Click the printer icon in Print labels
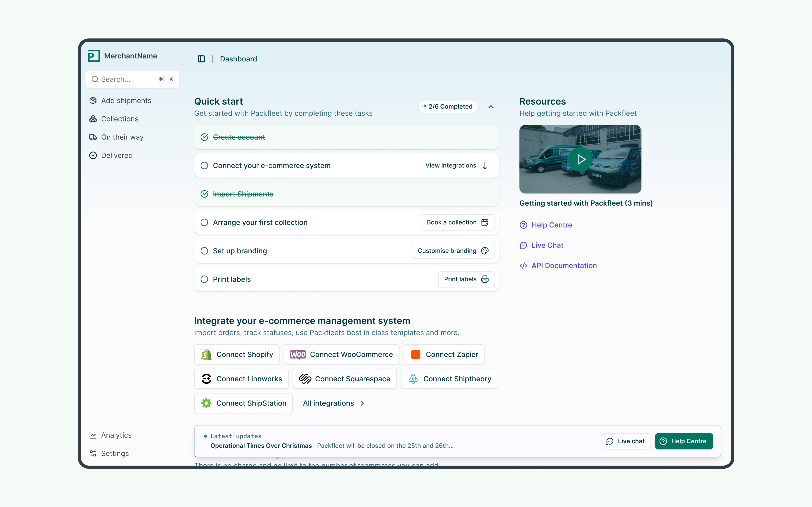The height and width of the screenshot is (507, 812). click(x=484, y=279)
